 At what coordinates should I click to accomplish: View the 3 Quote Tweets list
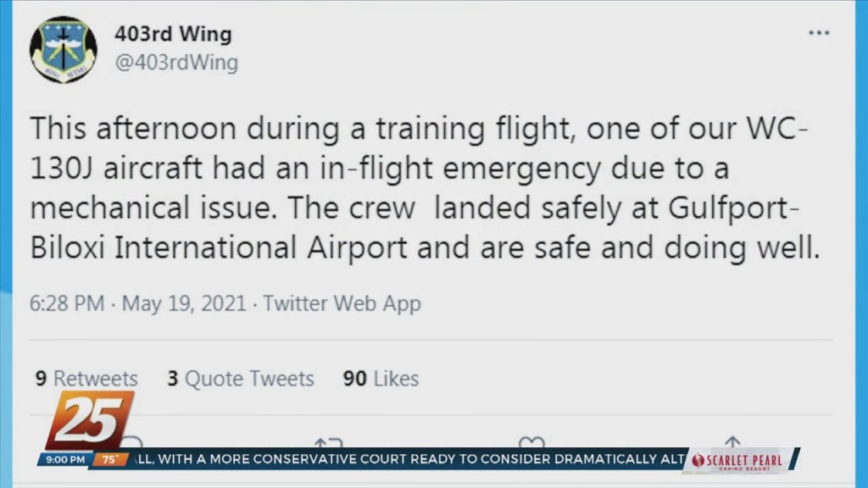click(x=240, y=379)
